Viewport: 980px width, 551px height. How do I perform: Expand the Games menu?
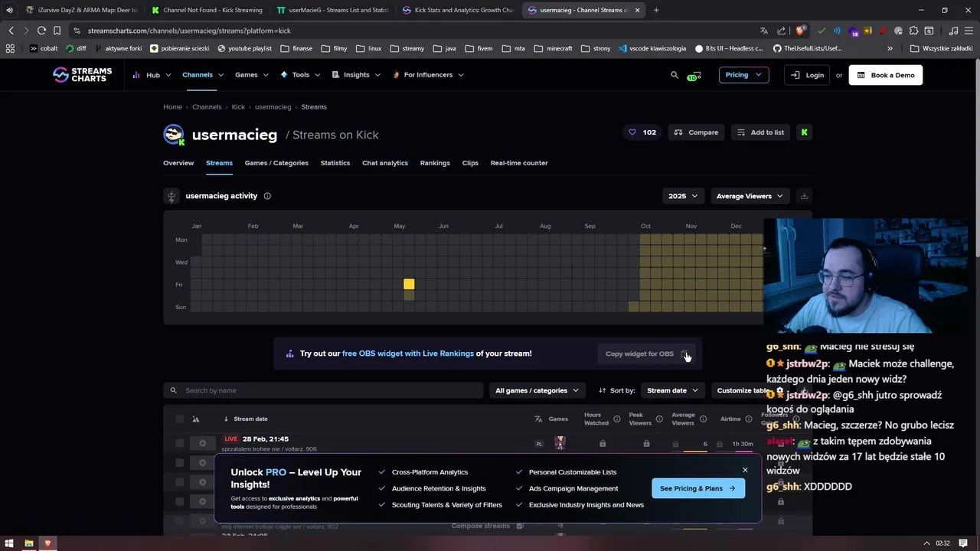[x=252, y=75]
